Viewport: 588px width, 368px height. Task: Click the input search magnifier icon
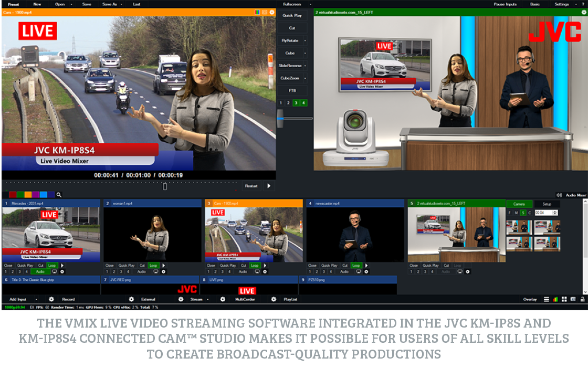point(59,194)
